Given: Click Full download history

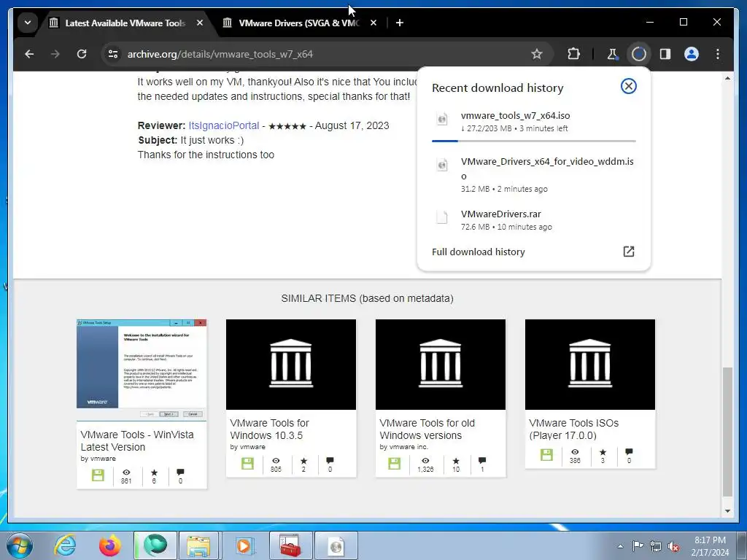Looking at the screenshot, I should 479,252.
